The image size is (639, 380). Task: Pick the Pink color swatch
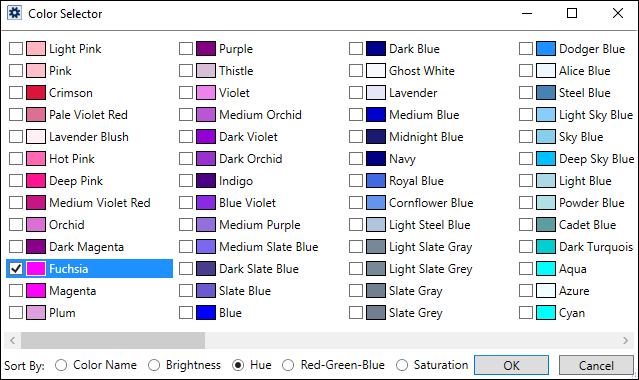pos(36,71)
